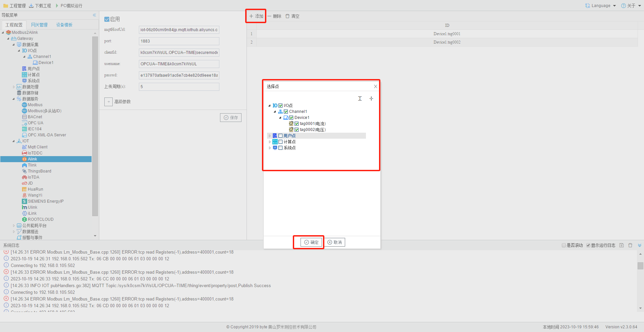Open 工程管理 menu
The width and height of the screenshot is (644, 332).
14,6
